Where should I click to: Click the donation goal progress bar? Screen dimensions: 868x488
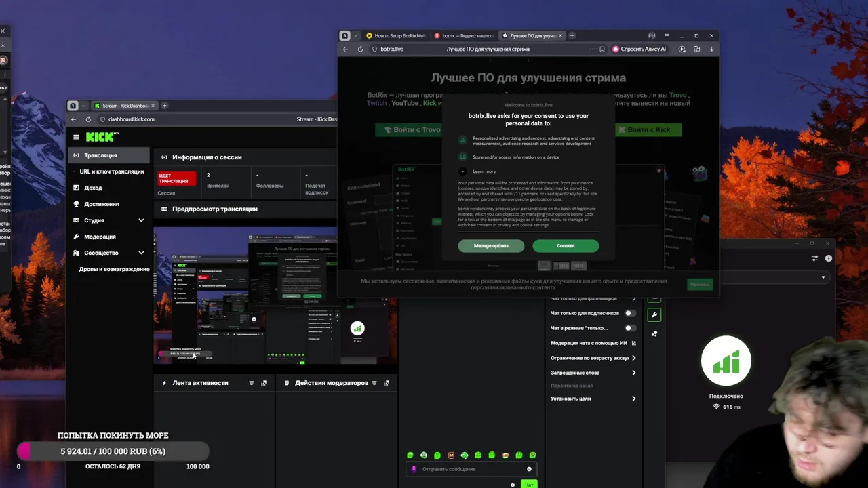[113, 451]
